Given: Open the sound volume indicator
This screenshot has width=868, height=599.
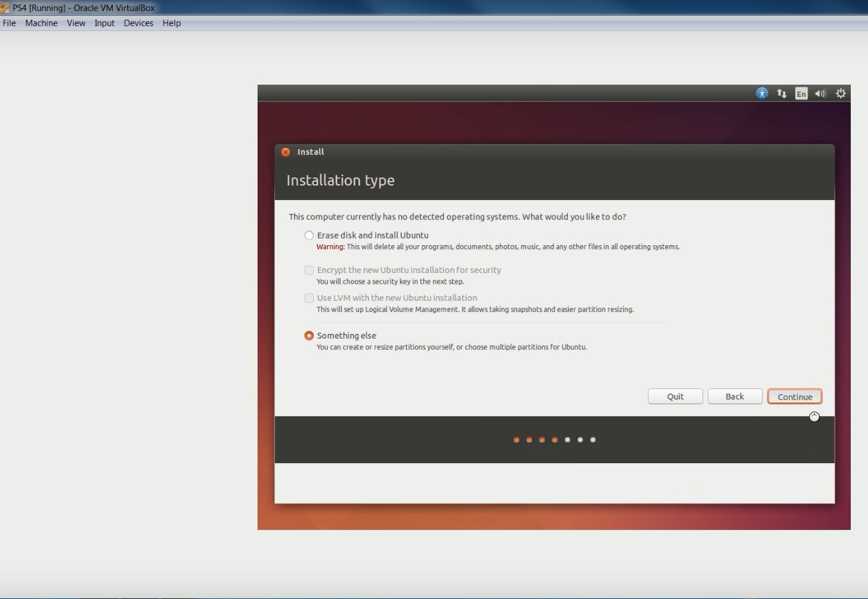Looking at the screenshot, I should (821, 93).
